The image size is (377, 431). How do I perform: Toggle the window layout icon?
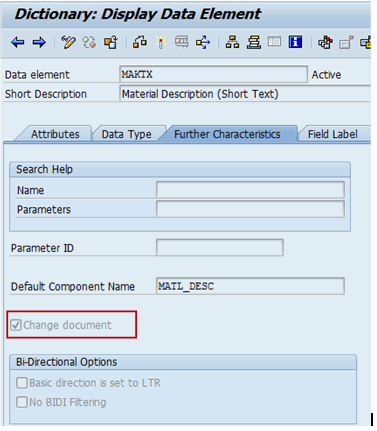tap(274, 42)
